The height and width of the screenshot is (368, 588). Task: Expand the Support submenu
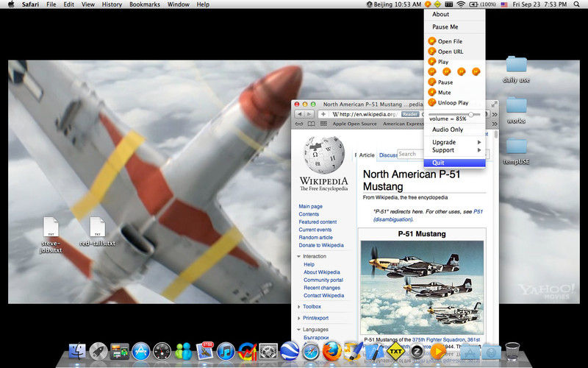tap(454, 150)
